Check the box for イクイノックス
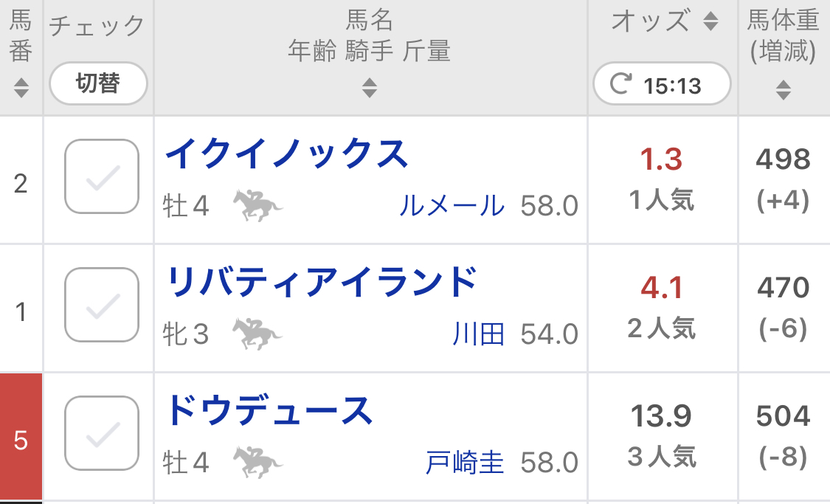 102,177
